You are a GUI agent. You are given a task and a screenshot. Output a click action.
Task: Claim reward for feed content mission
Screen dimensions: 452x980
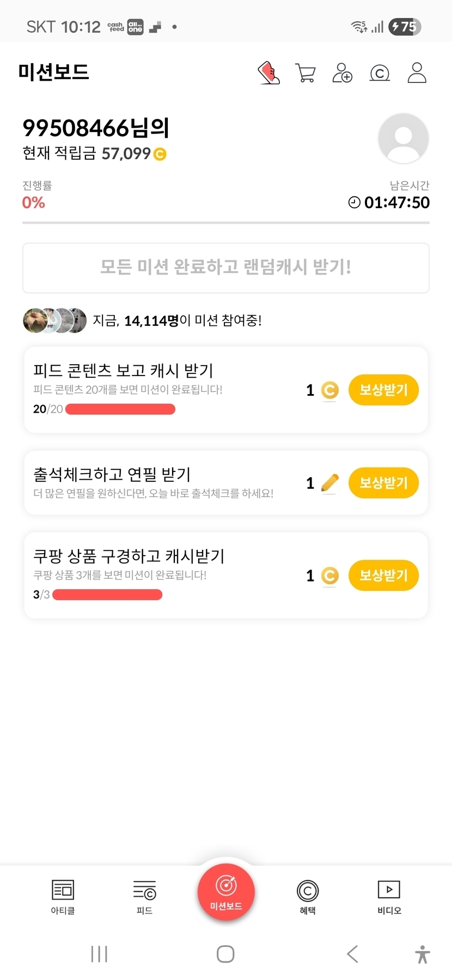383,390
